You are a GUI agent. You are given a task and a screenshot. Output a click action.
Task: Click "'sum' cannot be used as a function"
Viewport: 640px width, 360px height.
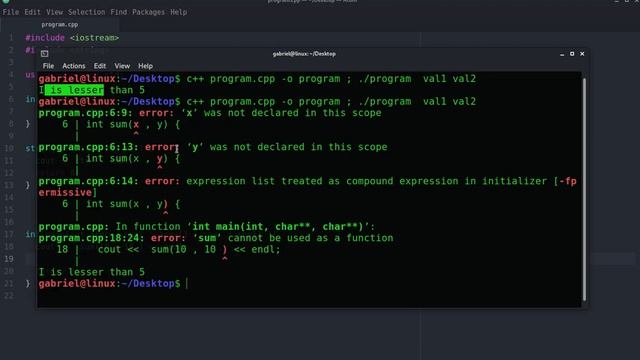[x=293, y=238]
